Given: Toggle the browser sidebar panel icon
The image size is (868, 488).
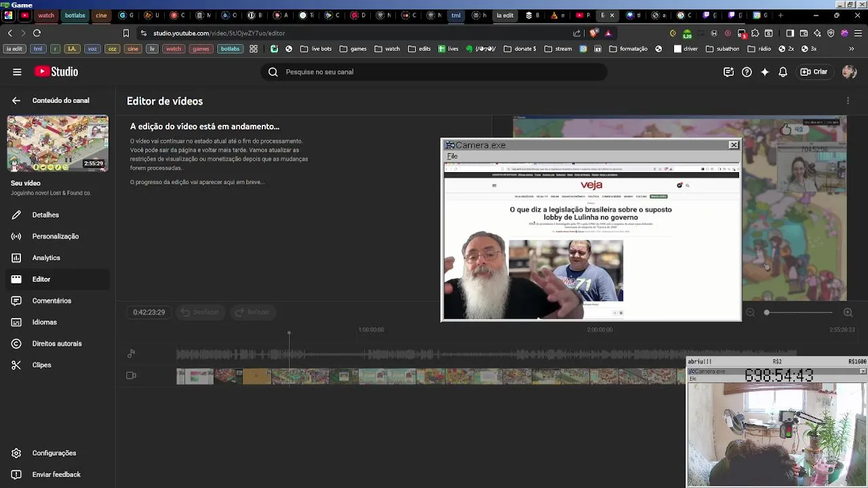Looking at the screenshot, I should [x=790, y=33].
